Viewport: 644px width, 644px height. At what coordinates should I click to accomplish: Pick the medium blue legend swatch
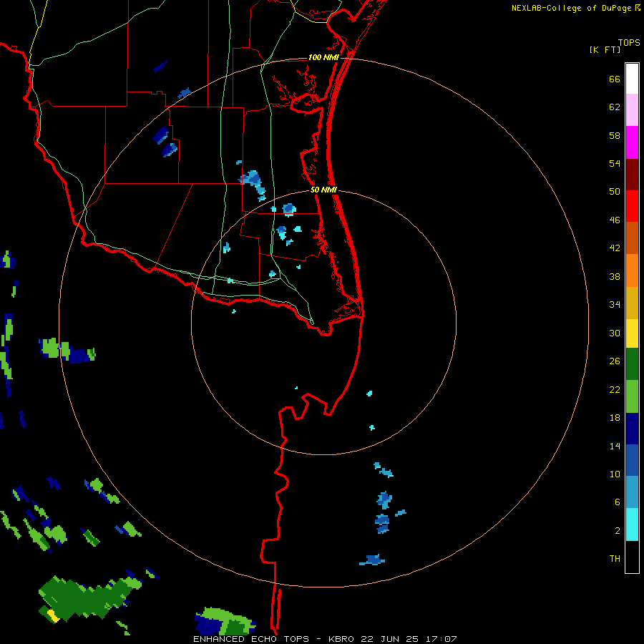click(632, 460)
